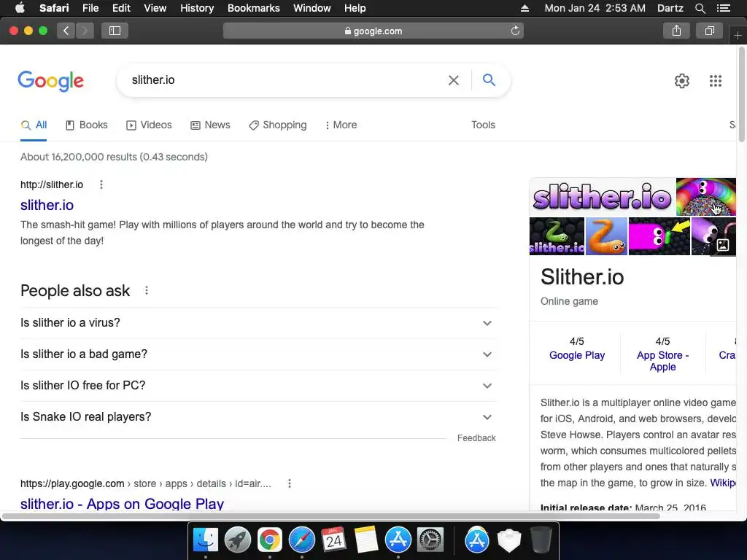Click the vertical scrollbar on the right edge

click(x=741, y=94)
